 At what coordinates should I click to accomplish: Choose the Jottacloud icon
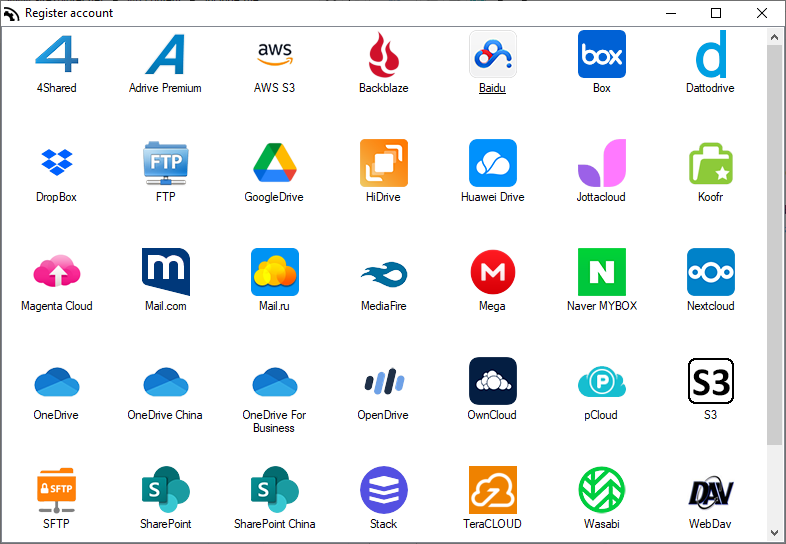coord(602,163)
